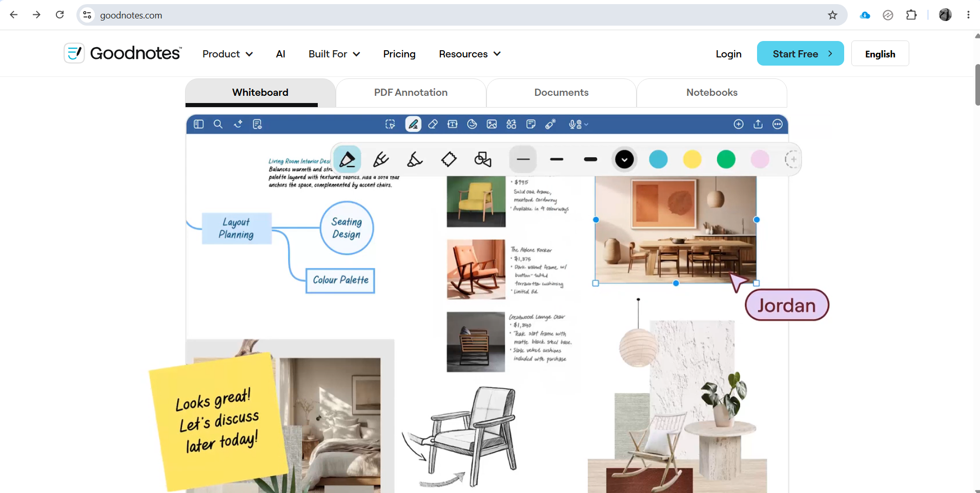
Task: Select the shapes combination tool icon
Action: 483,159
